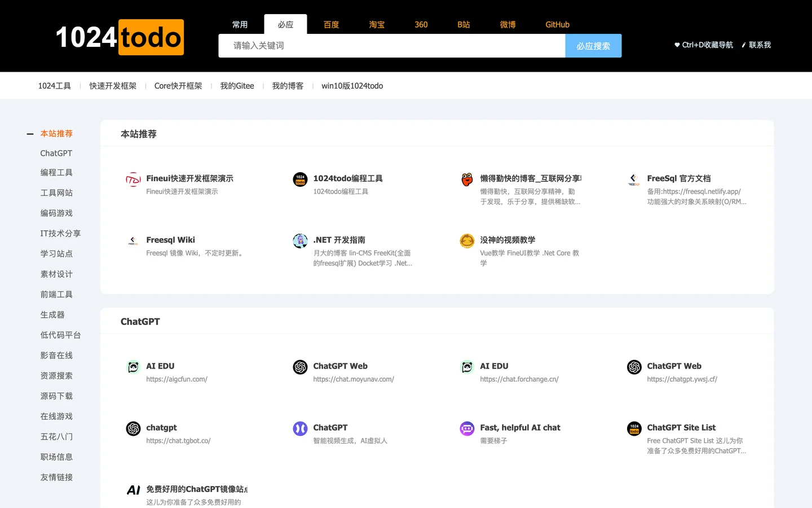Screen dimensions: 812x508
Task: Click the 懒得勤快的博客 avatar icon
Action: click(467, 179)
